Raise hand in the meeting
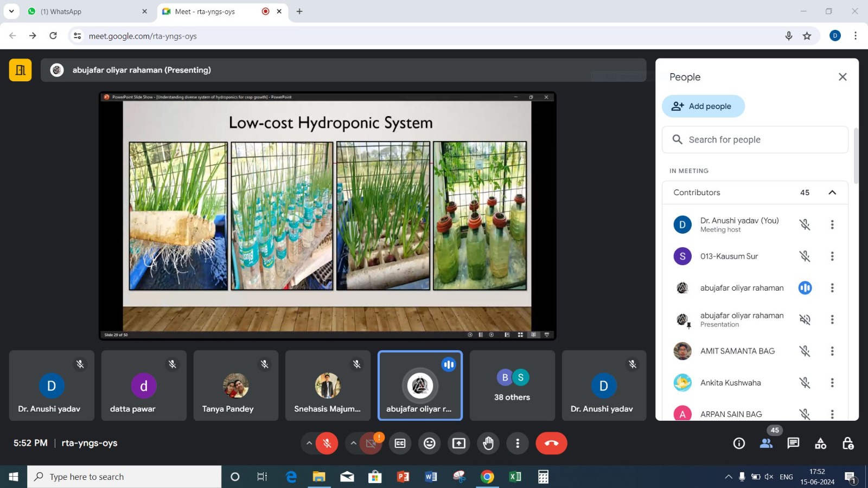Screen dimensions: 868x488 (x=488, y=444)
